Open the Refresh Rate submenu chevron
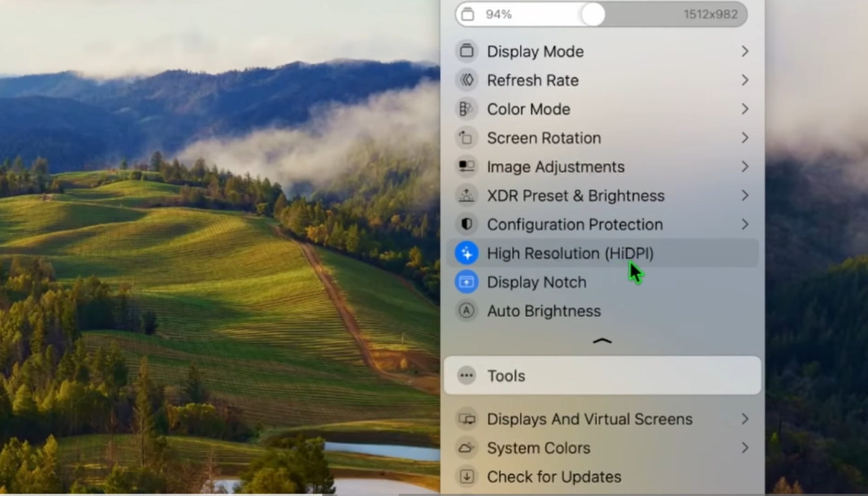The image size is (868, 496). coord(745,80)
